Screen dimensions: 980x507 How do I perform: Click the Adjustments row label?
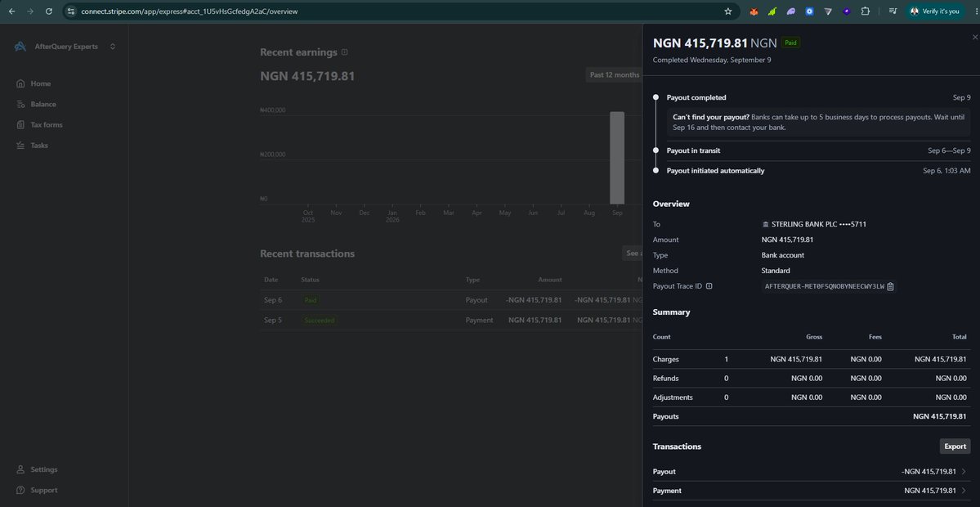(673, 397)
